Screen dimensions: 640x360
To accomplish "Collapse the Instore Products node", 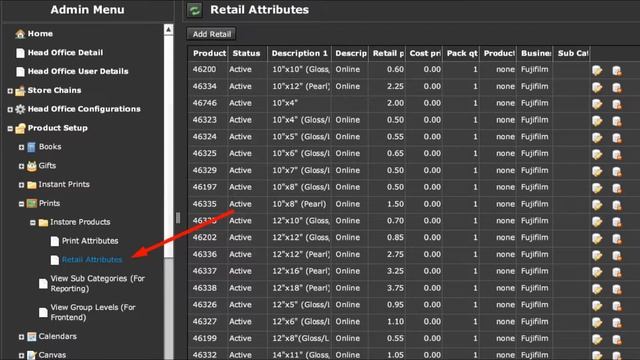I will click(33, 222).
